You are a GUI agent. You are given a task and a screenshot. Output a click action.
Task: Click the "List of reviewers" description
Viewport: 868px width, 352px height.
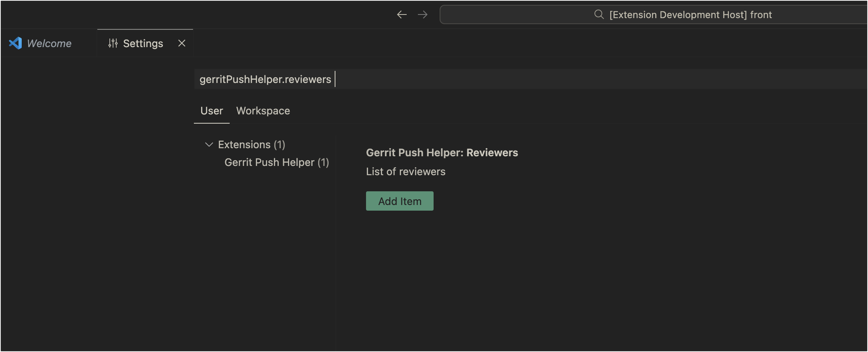coord(405,172)
